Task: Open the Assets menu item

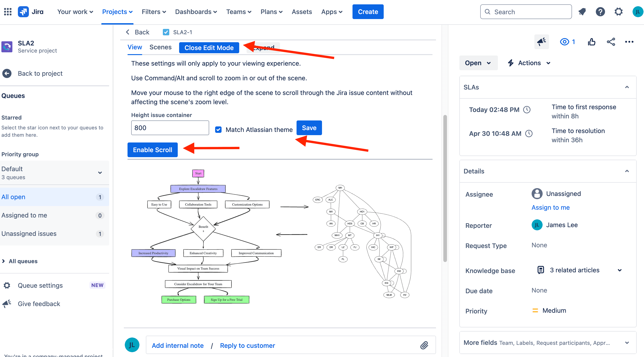Action: [x=302, y=11]
